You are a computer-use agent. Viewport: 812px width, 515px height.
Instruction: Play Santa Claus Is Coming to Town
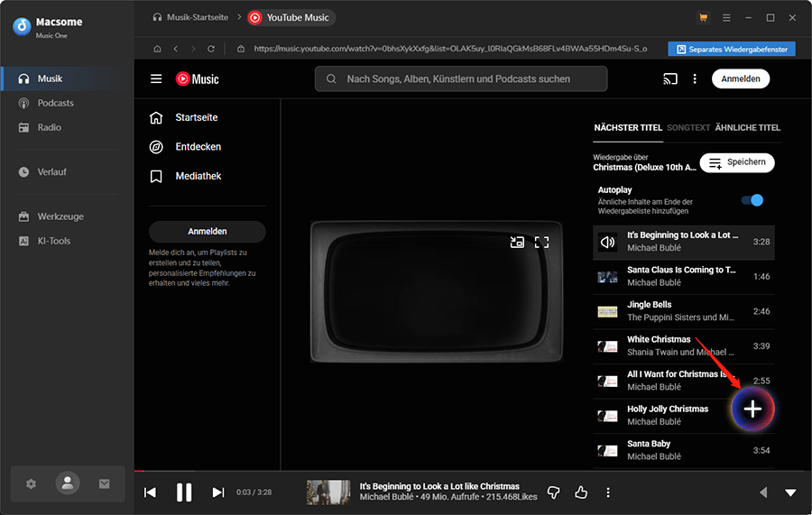click(x=684, y=276)
